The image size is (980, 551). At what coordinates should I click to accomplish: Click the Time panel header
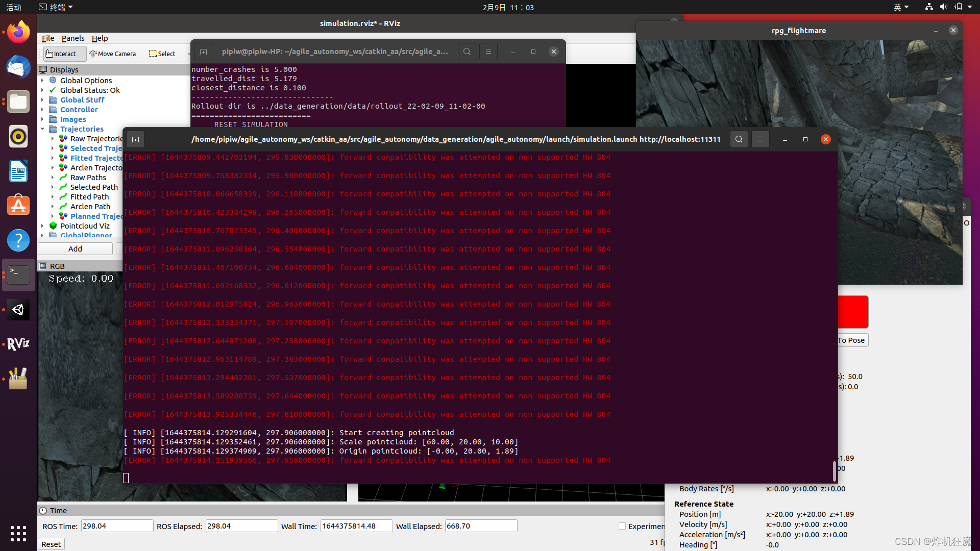[x=351, y=511]
